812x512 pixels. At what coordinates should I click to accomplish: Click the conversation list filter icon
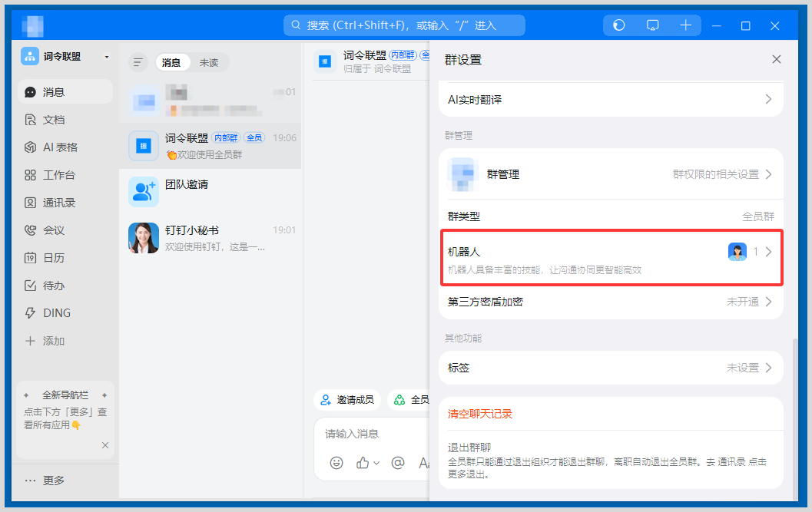(138, 63)
